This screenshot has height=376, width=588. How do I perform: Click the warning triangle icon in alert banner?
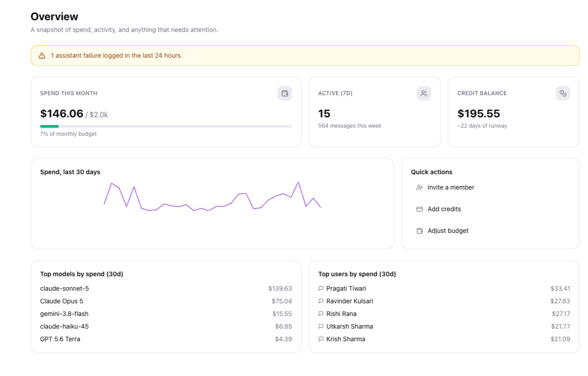[42, 56]
